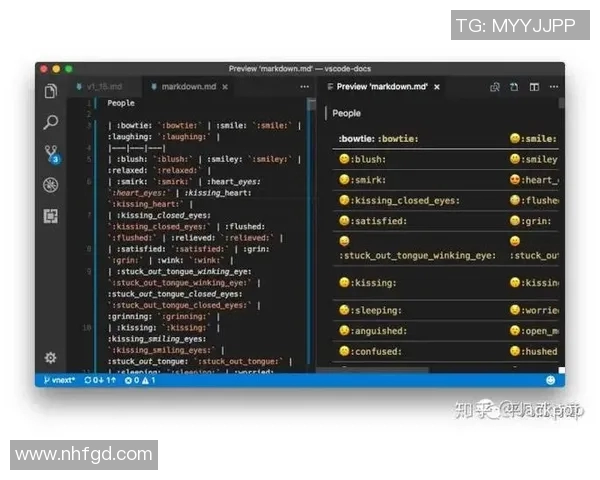Click line number 10 in editor gutter
600x480 pixels.
pyautogui.click(x=89, y=327)
